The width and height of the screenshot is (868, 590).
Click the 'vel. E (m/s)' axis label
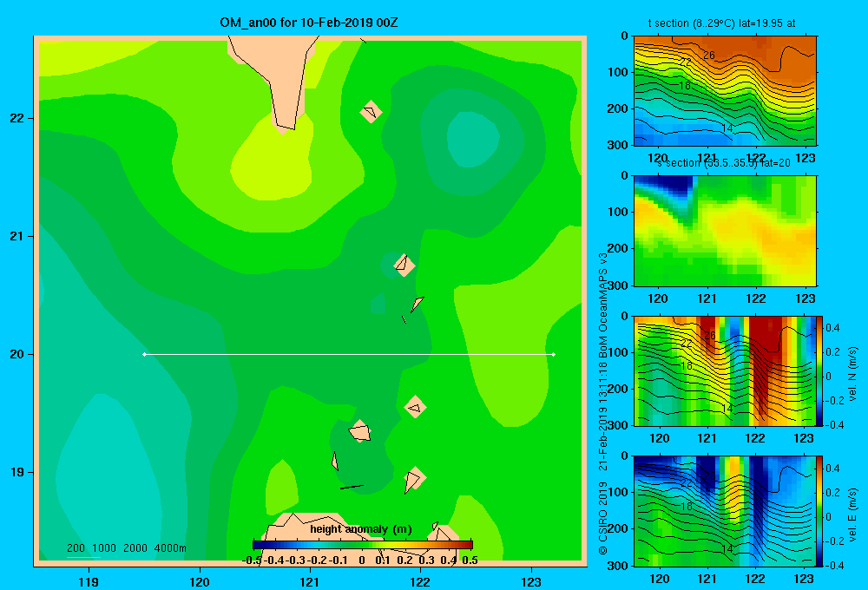coord(853,514)
